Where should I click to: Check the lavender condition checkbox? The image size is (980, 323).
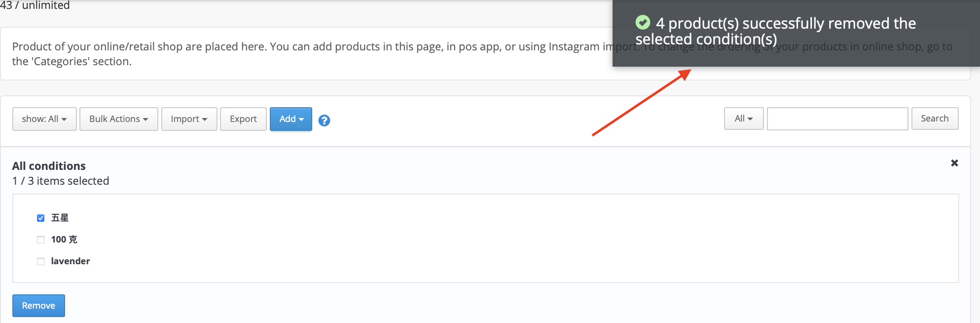[x=40, y=261]
